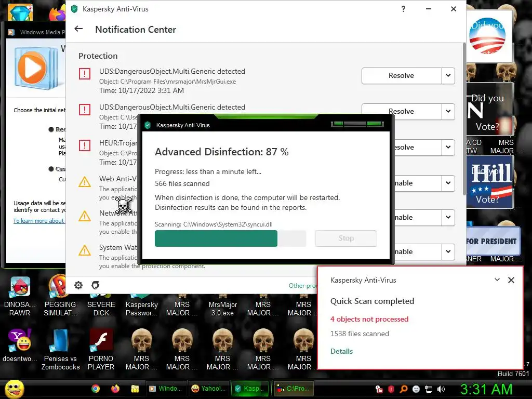Click the yellow warning icon beside Web Anti-V
532x399 pixels.
click(x=85, y=182)
